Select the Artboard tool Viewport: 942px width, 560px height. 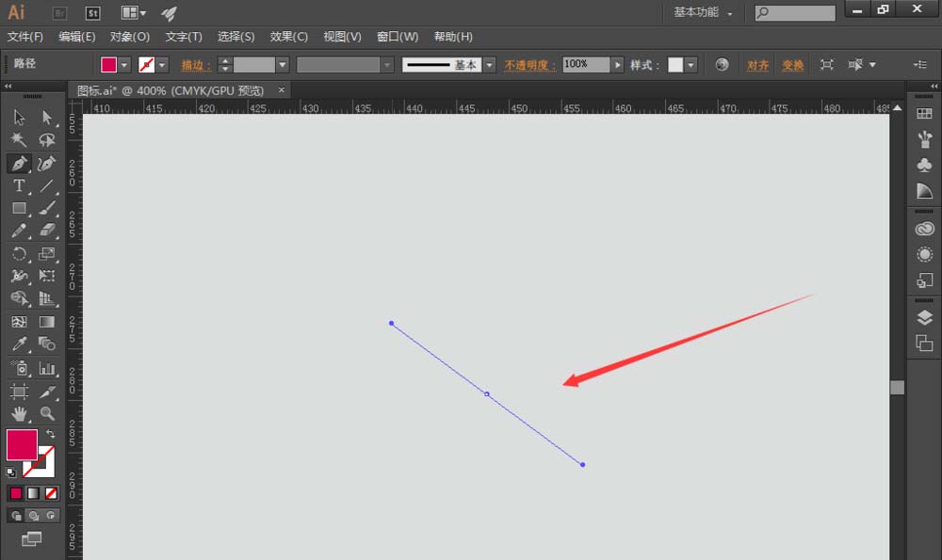pos(19,392)
